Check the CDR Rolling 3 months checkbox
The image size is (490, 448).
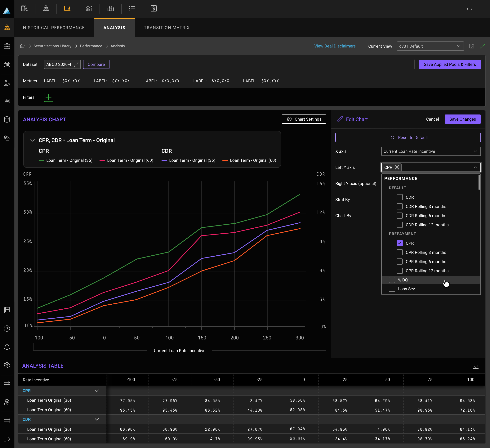point(399,206)
